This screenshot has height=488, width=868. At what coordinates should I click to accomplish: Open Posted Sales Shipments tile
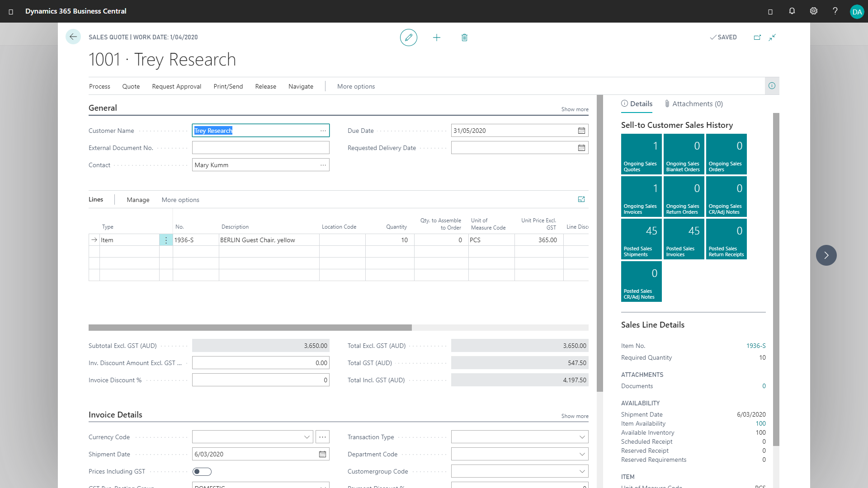[x=641, y=239]
